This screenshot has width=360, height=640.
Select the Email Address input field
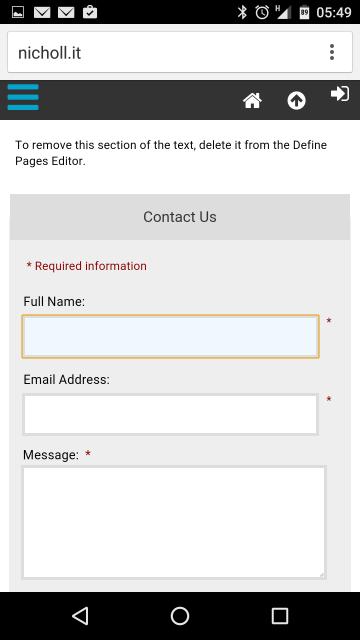[170, 414]
